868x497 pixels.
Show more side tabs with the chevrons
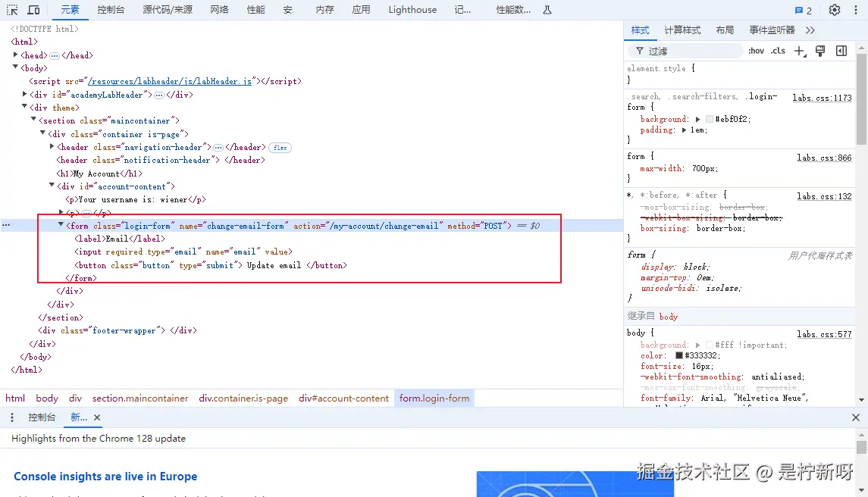(x=810, y=30)
